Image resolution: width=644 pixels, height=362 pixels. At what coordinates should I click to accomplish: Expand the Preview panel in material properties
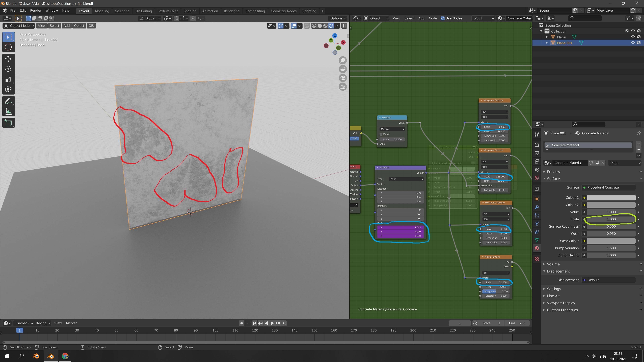(553, 172)
